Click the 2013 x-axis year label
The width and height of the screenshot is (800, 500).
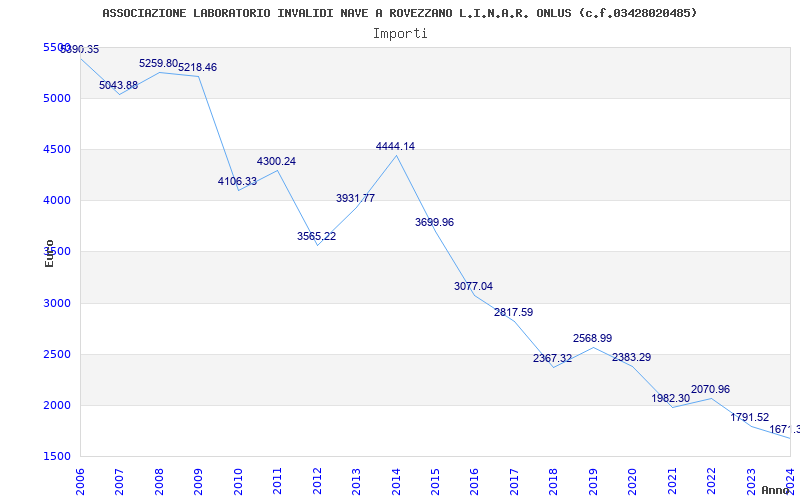[356, 482]
